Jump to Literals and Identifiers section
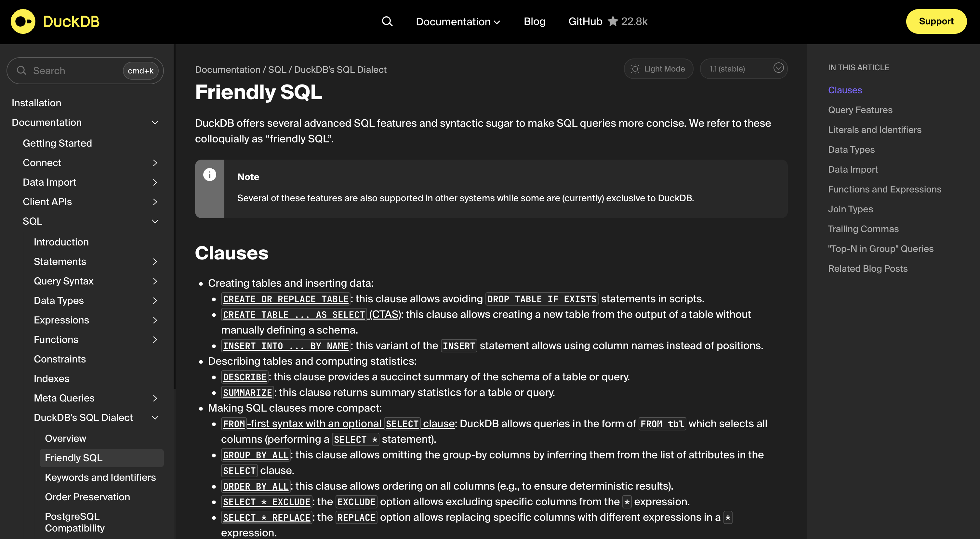Image resolution: width=980 pixels, height=539 pixels. [x=875, y=130]
